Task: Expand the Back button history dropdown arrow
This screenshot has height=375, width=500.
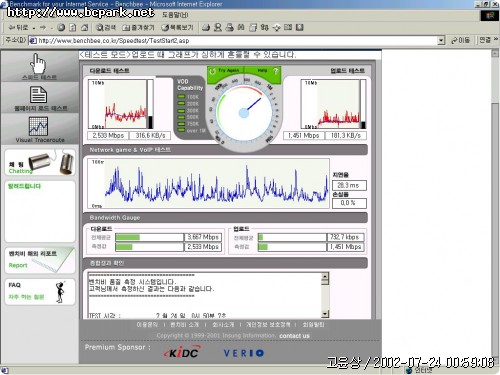Action: click(34, 28)
